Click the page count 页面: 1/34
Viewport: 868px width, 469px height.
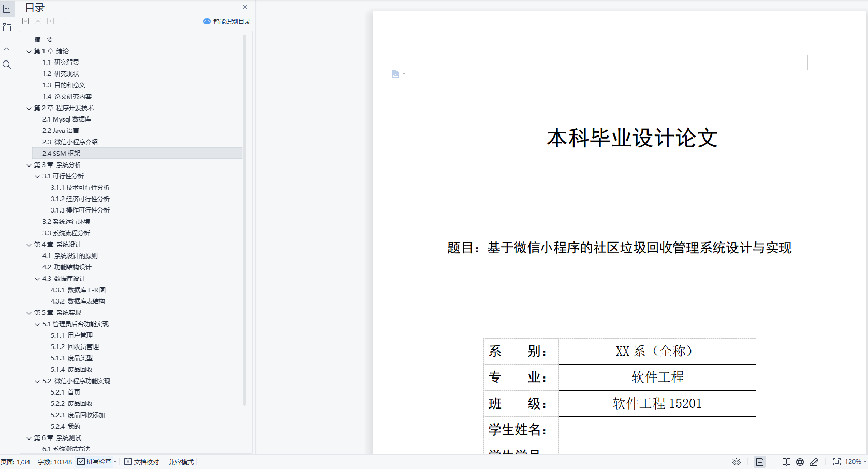(x=16, y=462)
